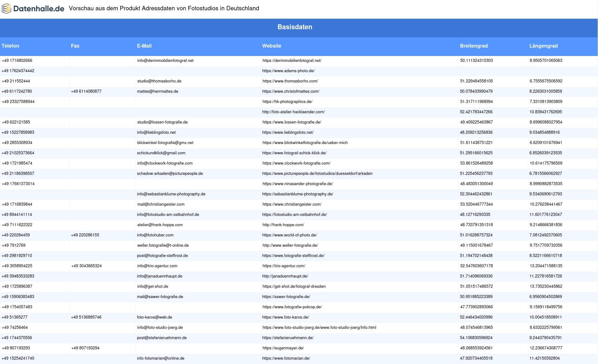The height and width of the screenshot is (364, 598).
Task: Click email blickwinkel-fotografie@gmx.net
Action: point(165,143)
